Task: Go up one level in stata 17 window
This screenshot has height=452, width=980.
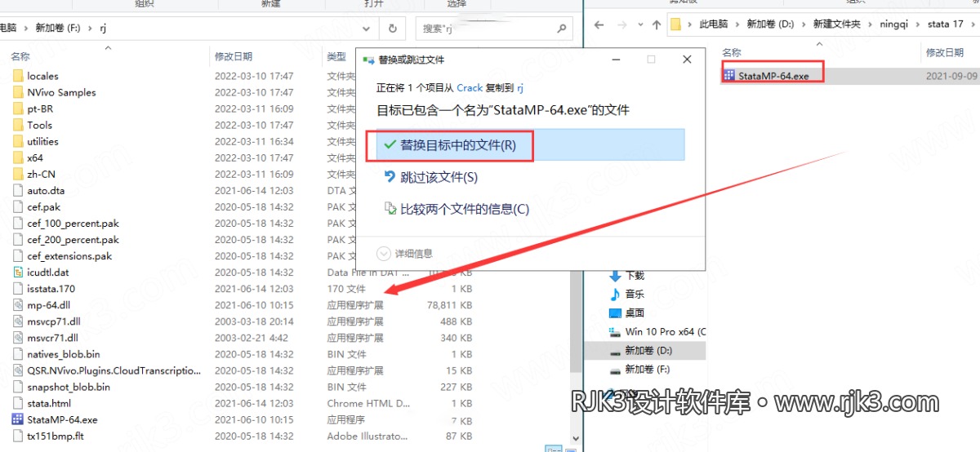Action: (656, 24)
